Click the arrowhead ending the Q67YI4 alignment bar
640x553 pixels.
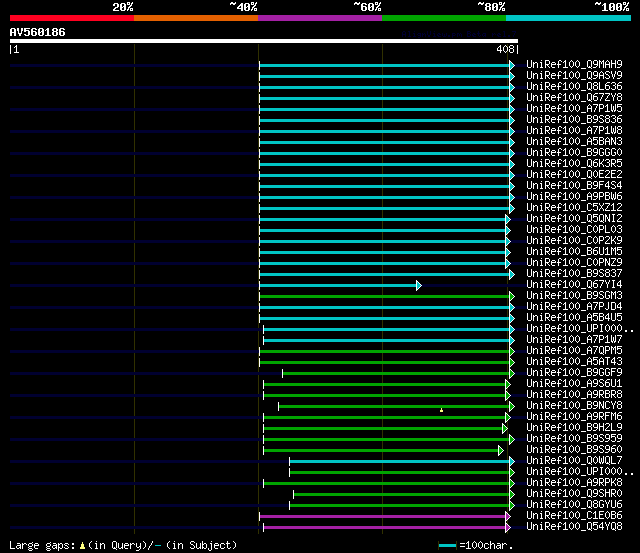tap(419, 285)
